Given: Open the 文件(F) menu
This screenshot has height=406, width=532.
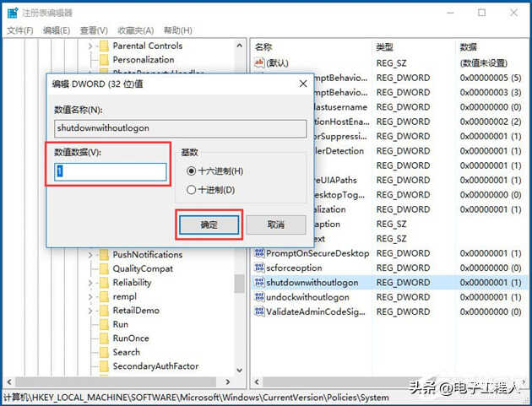Looking at the screenshot, I should (20, 30).
